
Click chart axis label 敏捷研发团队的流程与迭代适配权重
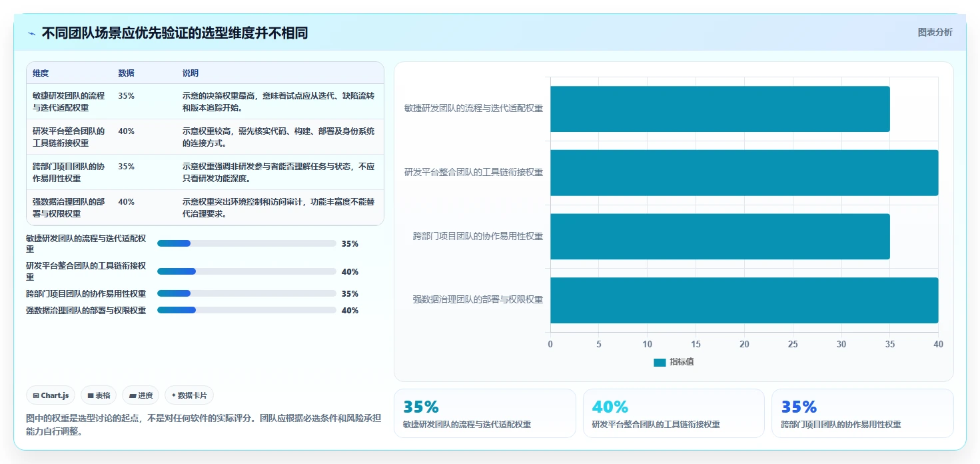474,108
